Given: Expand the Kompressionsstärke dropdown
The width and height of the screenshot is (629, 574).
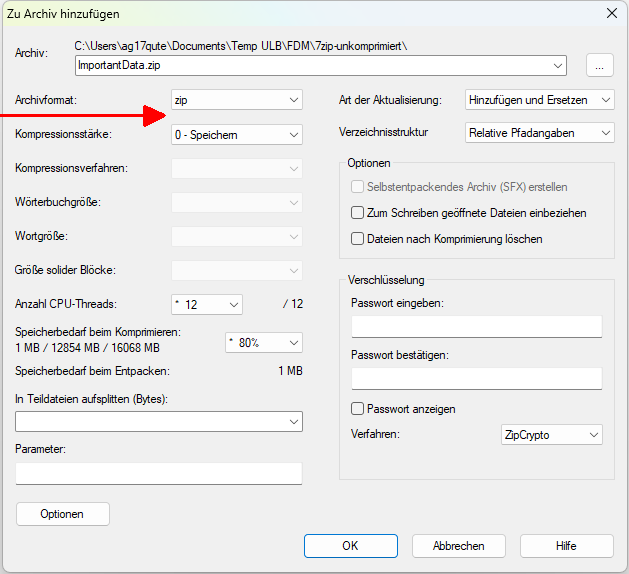Looking at the screenshot, I should [x=236, y=134].
